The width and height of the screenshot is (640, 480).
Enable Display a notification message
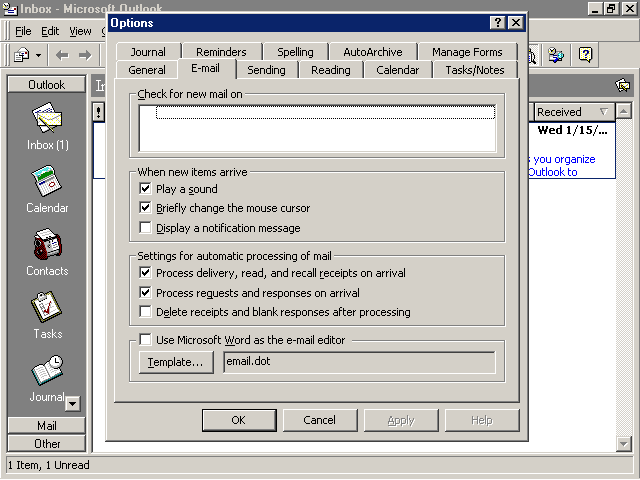coord(145,227)
